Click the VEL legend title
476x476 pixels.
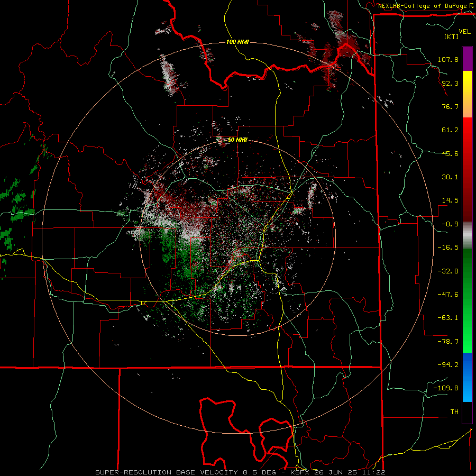click(x=464, y=32)
